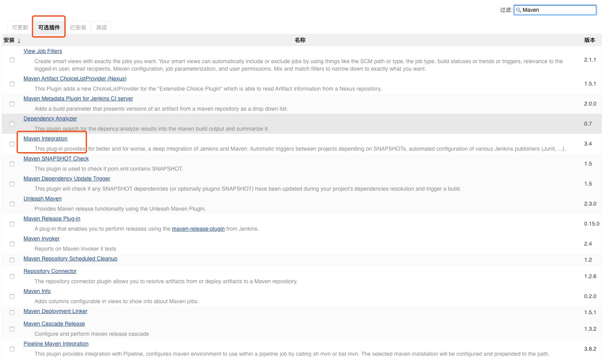Click 'Configure and perform maven release cascade' text

coord(92,334)
